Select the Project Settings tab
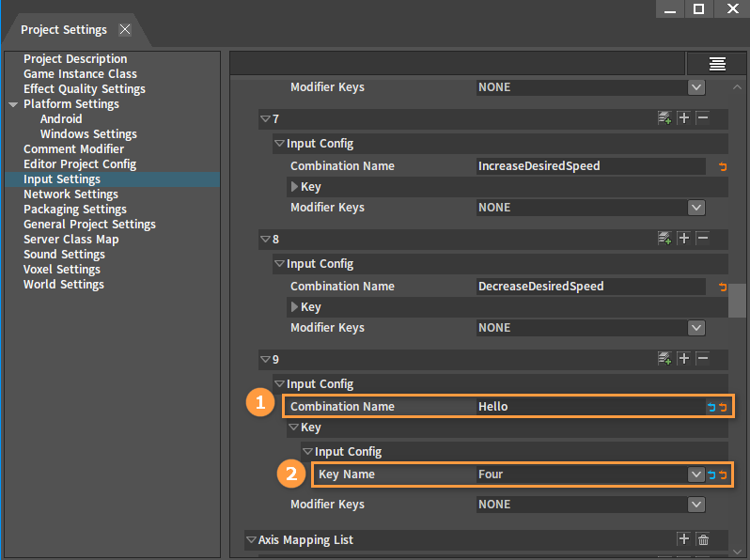The height and width of the screenshot is (560, 750). point(64,30)
